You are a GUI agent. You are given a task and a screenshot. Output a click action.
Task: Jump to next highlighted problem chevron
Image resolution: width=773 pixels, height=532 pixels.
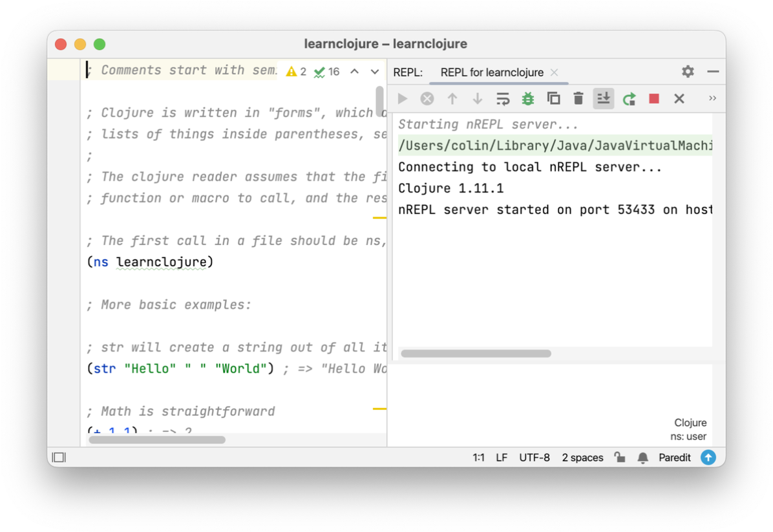coord(375,72)
